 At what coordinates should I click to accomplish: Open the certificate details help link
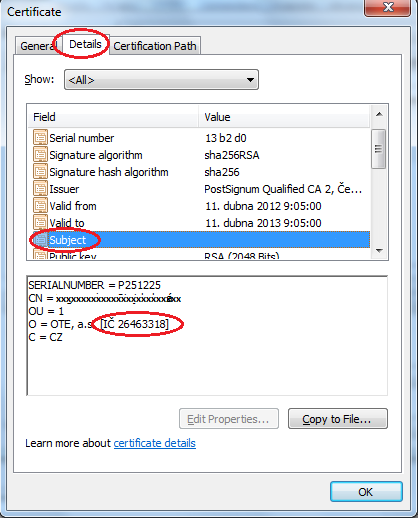coord(155,443)
